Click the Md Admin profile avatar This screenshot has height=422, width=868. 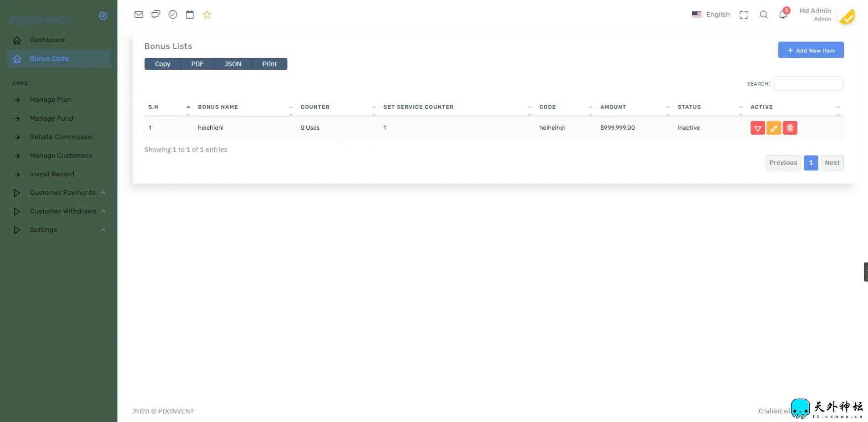847,16
